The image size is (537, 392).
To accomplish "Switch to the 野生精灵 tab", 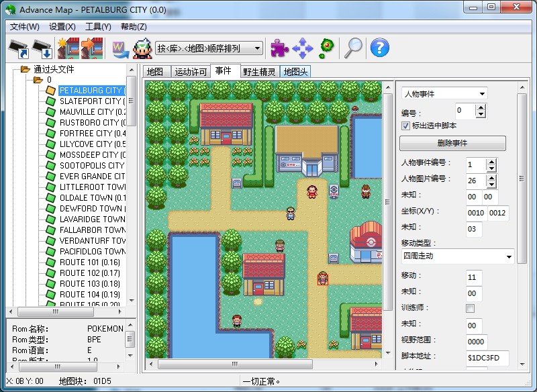I will coord(260,72).
